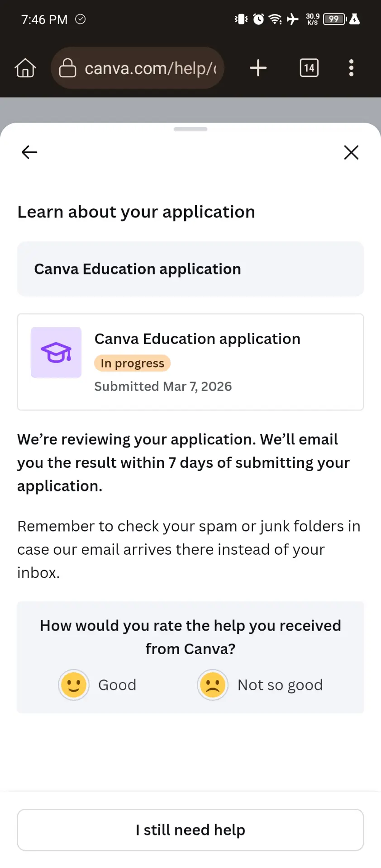This screenshot has width=381, height=868.
Task: Tap the browser home icon
Action: [25, 68]
